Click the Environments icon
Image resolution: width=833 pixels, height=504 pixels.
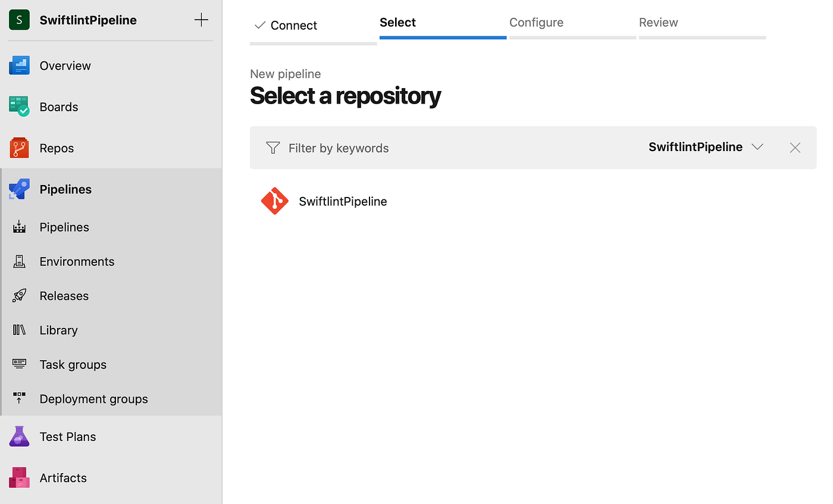(x=19, y=261)
